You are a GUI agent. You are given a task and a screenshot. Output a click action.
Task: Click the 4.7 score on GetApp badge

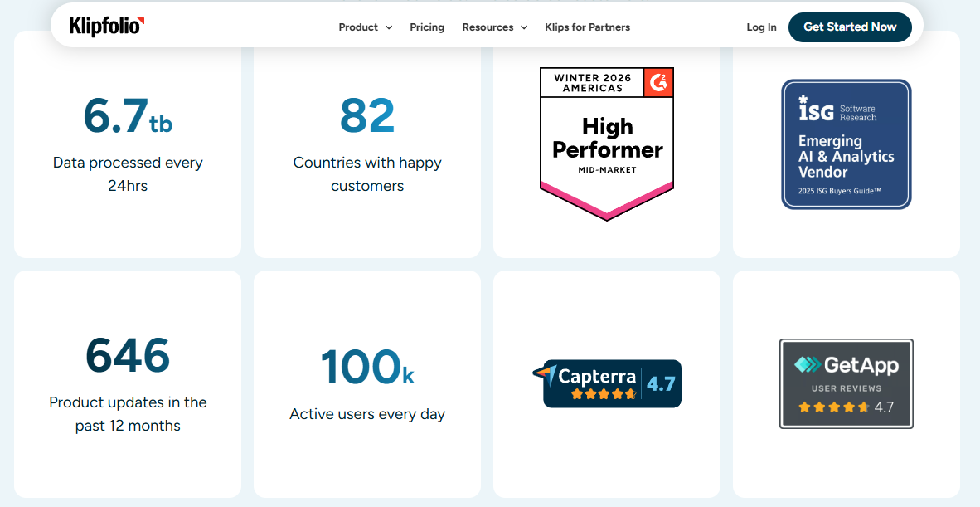click(x=884, y=407)
